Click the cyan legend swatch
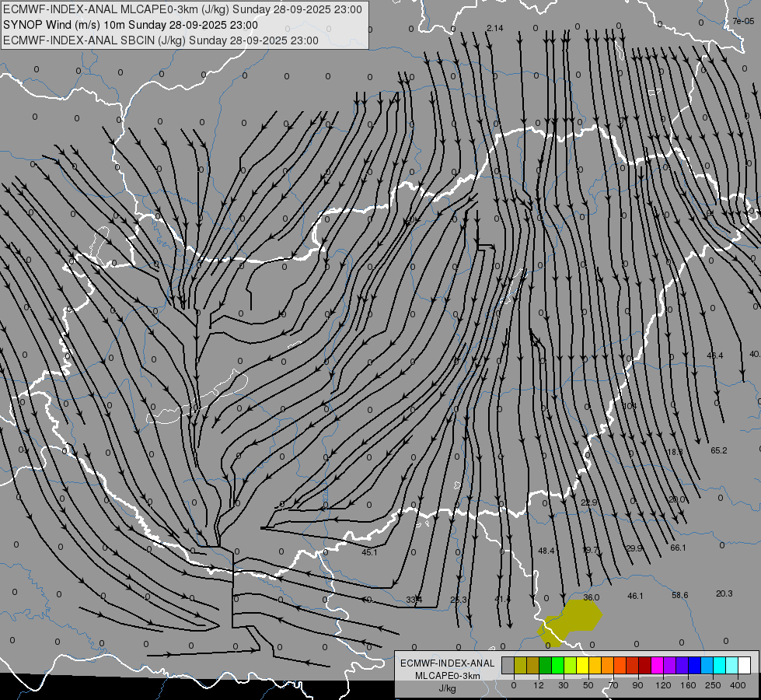 [x=719, y=665]
